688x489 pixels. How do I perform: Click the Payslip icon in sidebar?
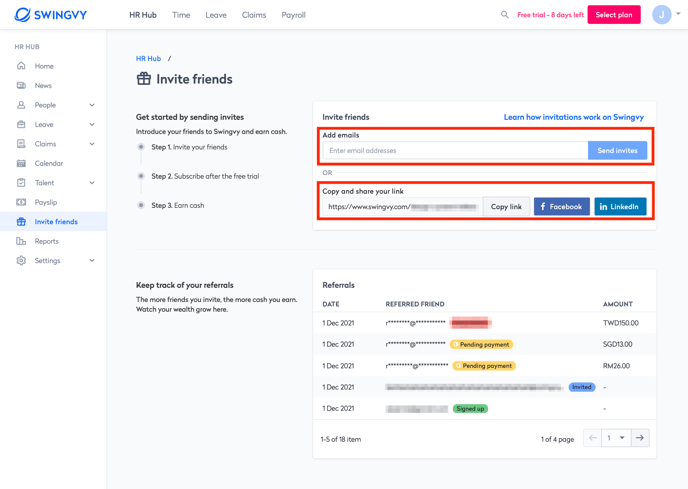[21, 202]
